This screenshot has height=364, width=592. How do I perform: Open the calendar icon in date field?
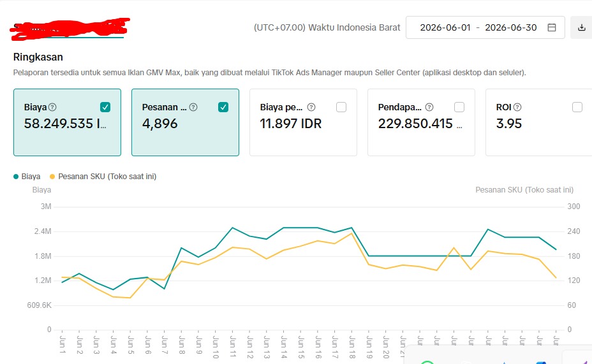pos(552,27)
